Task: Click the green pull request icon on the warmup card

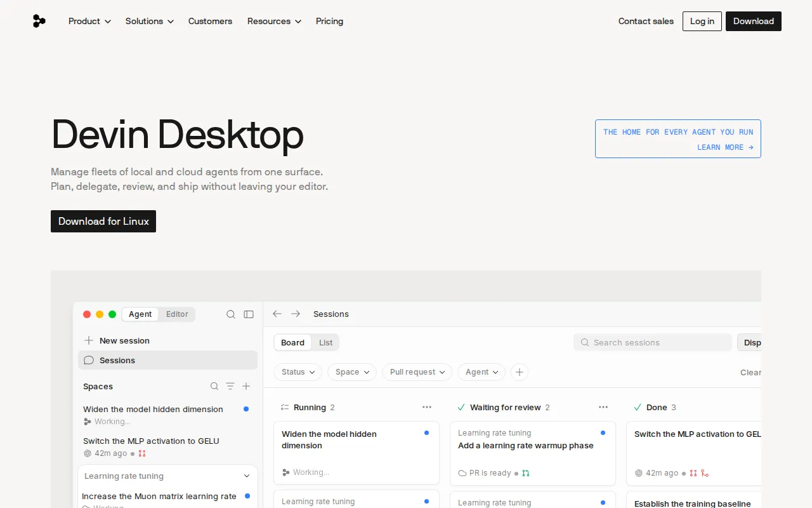Action: [526, 473]
